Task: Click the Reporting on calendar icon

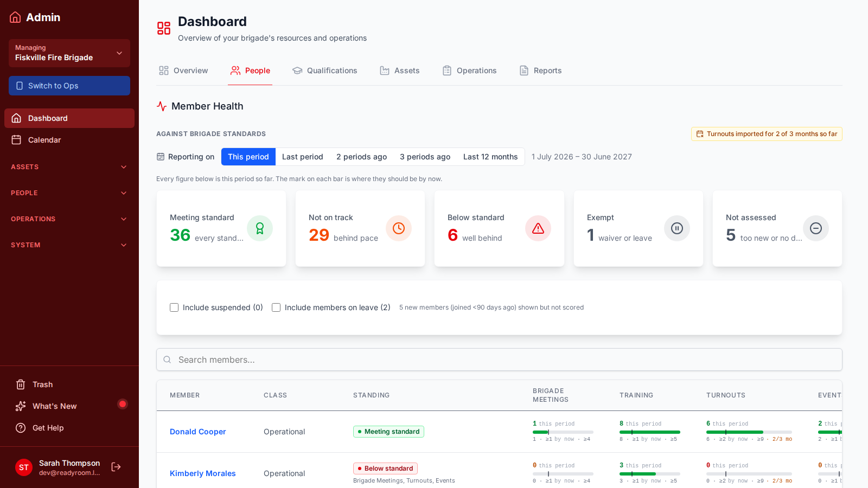Action: [x=161, y=157]
